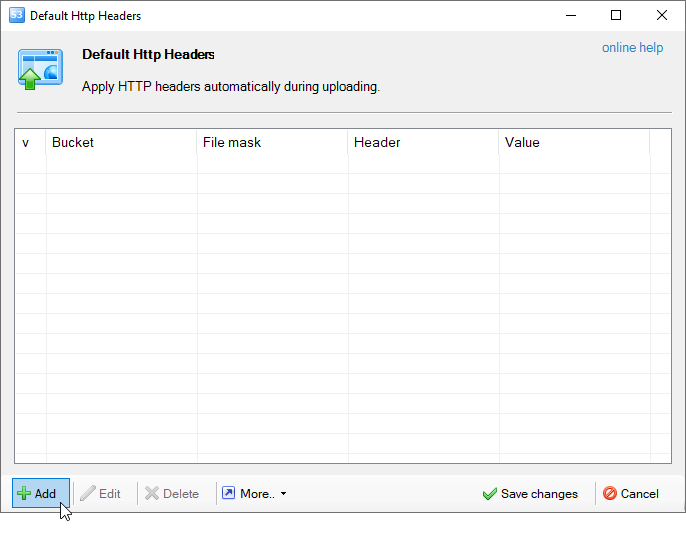Image resolution: width=686 pixels, height=534 pixels.
Task: Click the Delete button
Action: tap(172, 493)
